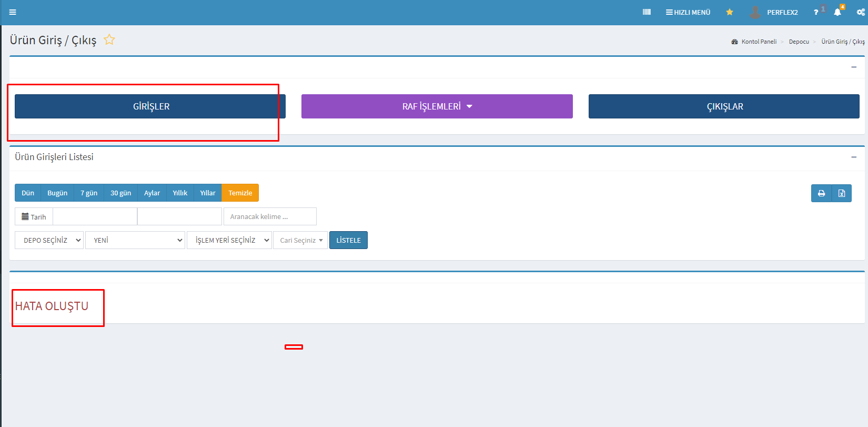This screenshot has height=427, width=868.
Task: Select the Bugün date filter
Action: [x=57, y=193]
